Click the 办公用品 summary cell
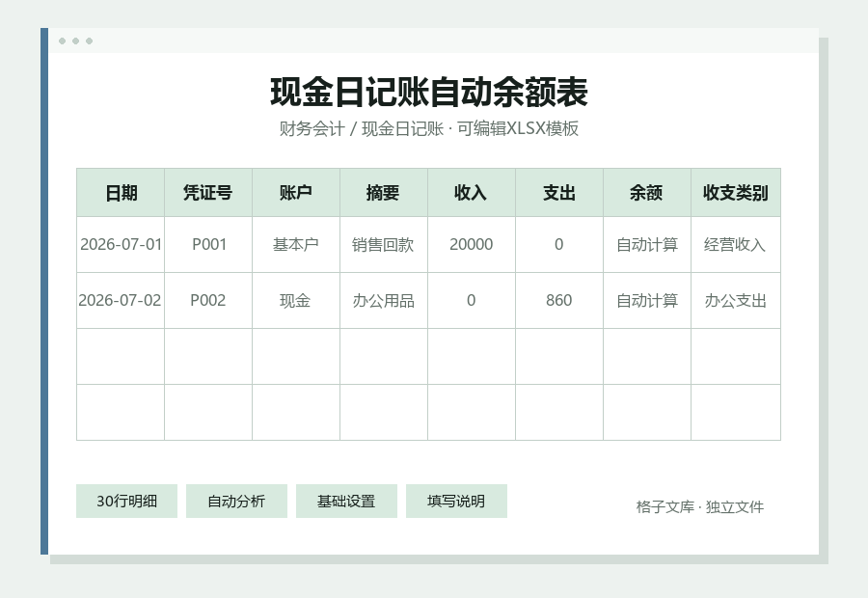 (384, 300)
